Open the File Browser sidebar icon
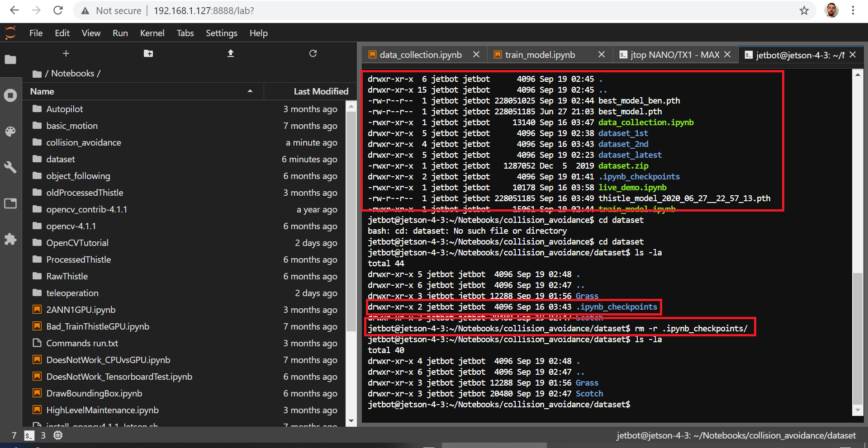 tap(10, 60)
